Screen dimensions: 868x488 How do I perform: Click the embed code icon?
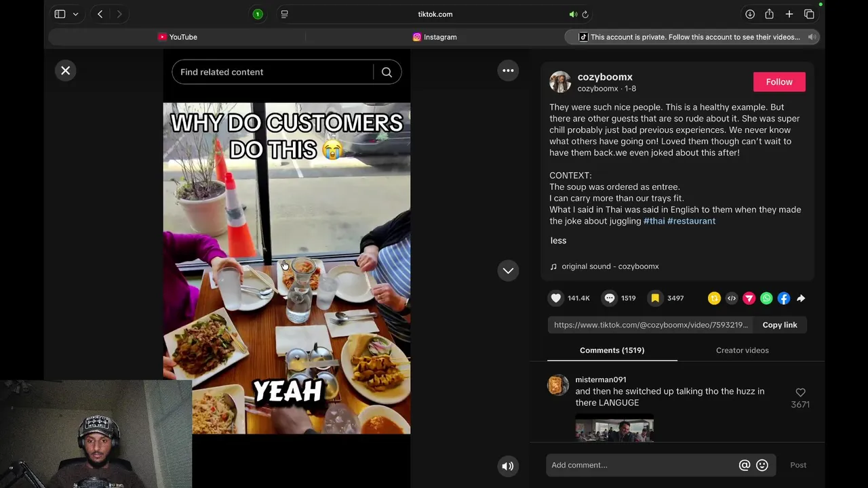click(732, 298)
